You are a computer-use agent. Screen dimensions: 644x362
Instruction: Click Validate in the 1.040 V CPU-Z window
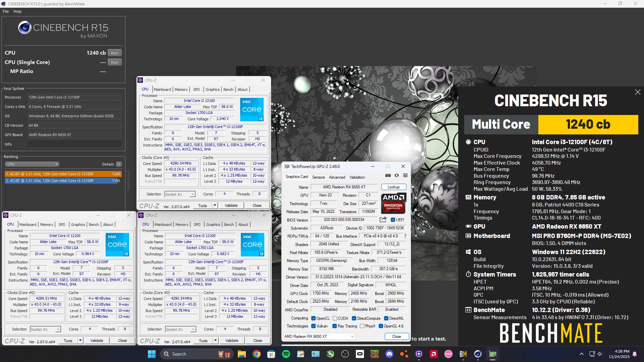click(231, 205)
